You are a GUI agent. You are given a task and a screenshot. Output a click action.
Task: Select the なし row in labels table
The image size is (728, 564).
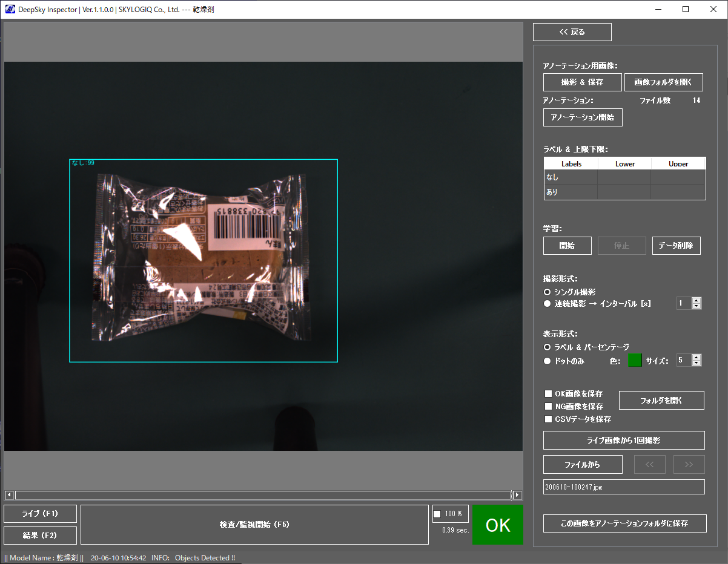tap(624, 177)
